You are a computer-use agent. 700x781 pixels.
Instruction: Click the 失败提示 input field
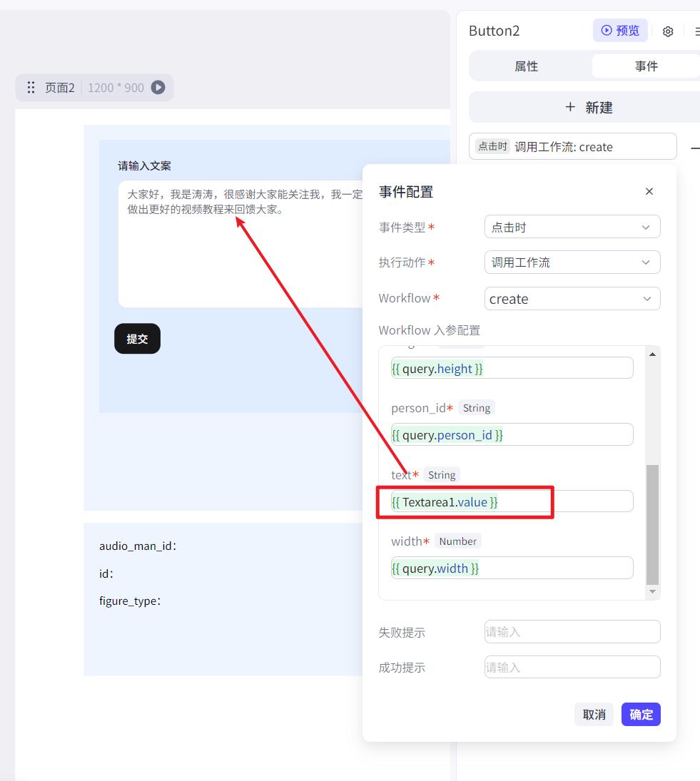572,632
